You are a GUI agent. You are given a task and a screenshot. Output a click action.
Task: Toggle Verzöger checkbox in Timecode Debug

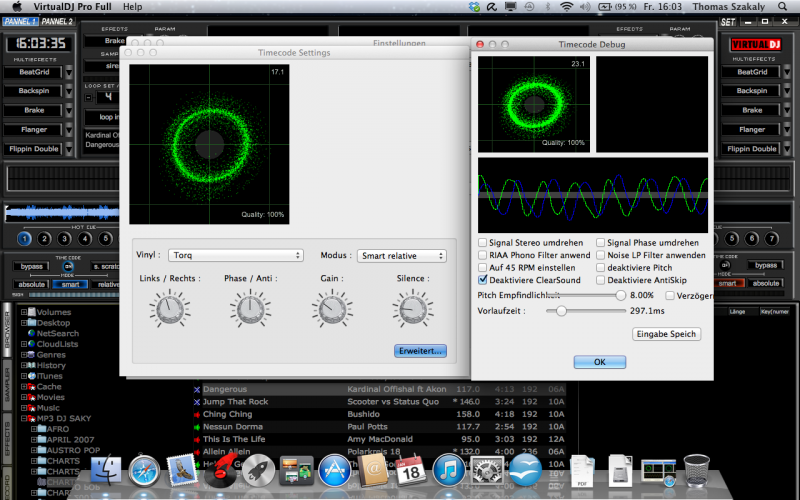670,295
